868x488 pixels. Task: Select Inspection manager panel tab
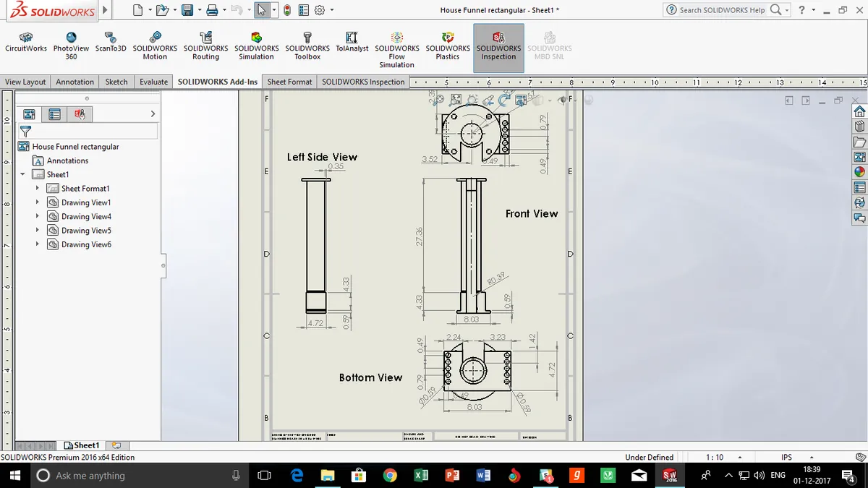(x=80, y=114)
